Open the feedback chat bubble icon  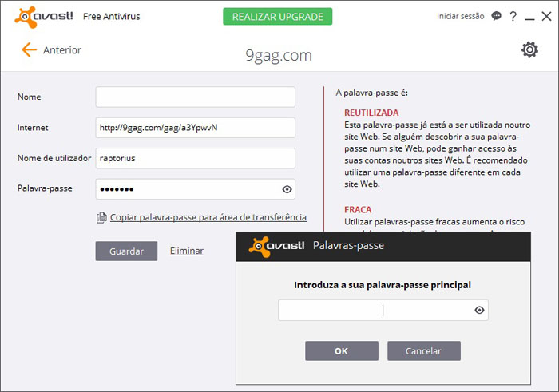pyautogui.click(x=496, y=16)
